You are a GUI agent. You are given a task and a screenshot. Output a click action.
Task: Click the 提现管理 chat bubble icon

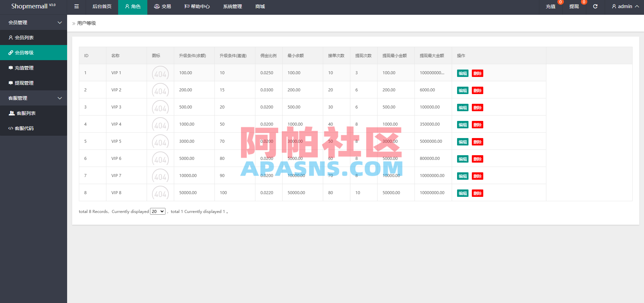11,83
